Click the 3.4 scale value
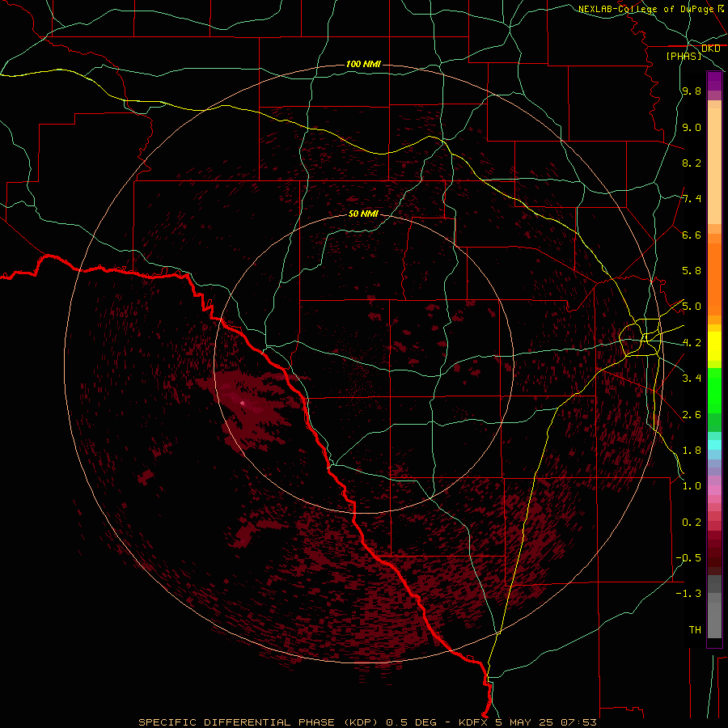Screen dimensions: 728x728 click(x=692, y=378)
